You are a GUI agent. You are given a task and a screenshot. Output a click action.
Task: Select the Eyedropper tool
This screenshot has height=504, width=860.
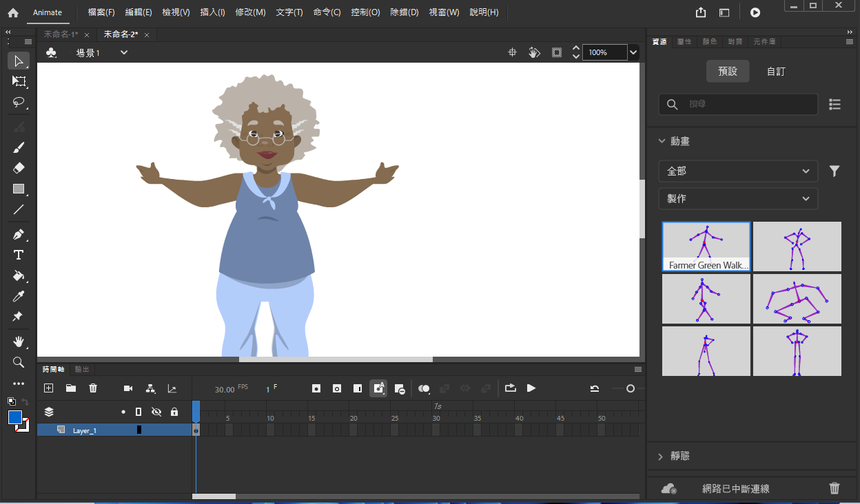(x=19, y=296)
